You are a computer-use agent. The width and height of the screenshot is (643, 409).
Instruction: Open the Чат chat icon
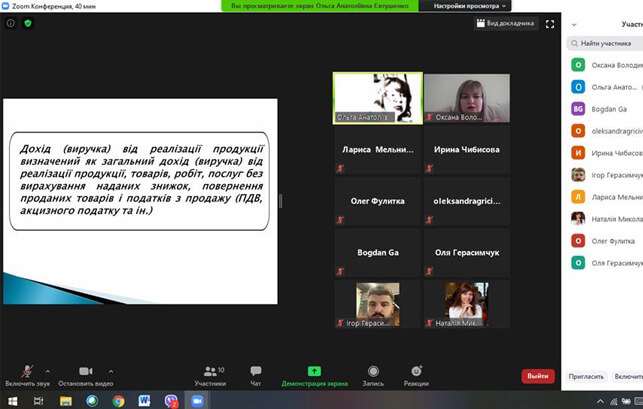tap(256, 372)
